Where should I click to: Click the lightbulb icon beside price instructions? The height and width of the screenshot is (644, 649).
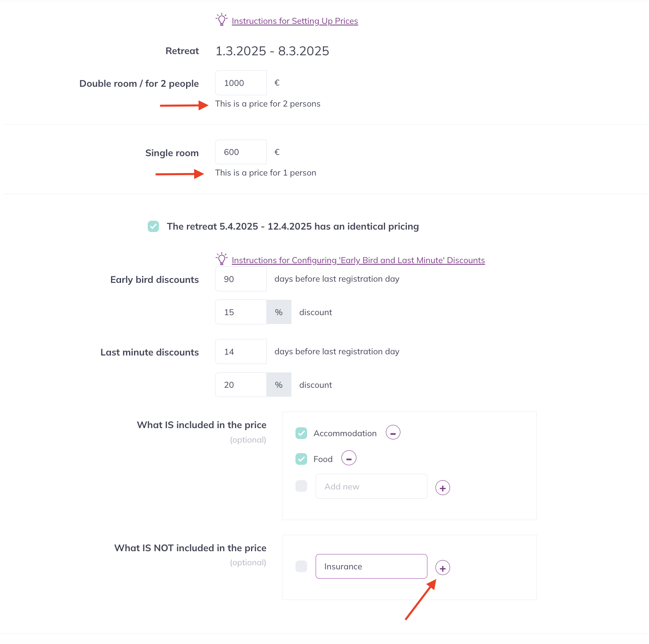pyautogui.click(x=222, y=20)
